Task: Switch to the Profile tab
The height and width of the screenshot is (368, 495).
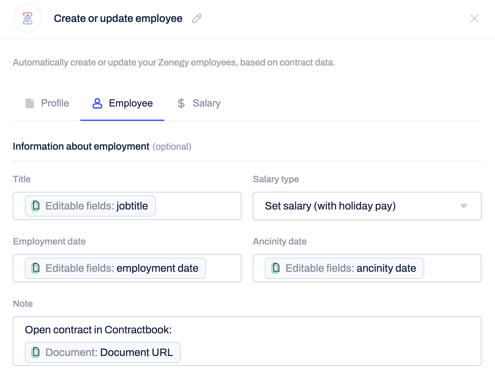Action: pos(47,103)
